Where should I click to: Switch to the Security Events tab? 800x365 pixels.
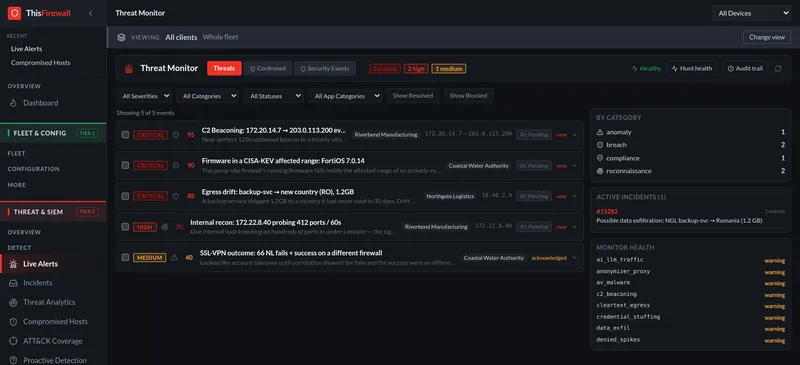325,68
